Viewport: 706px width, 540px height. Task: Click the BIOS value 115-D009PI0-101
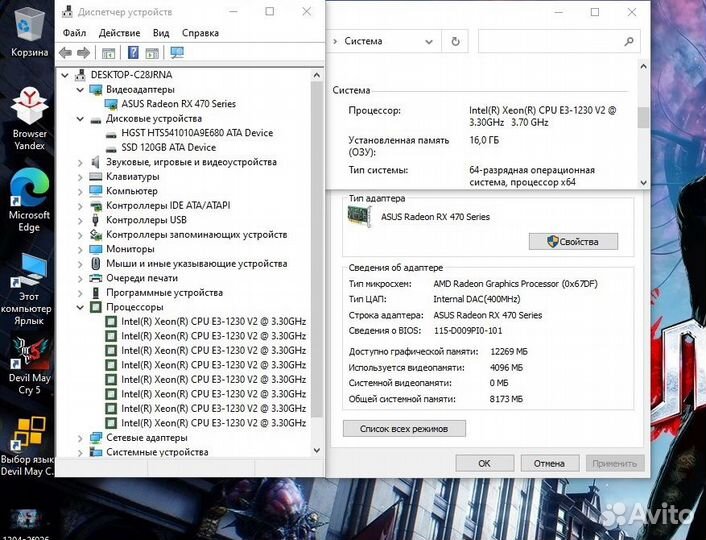pos(468,331)
